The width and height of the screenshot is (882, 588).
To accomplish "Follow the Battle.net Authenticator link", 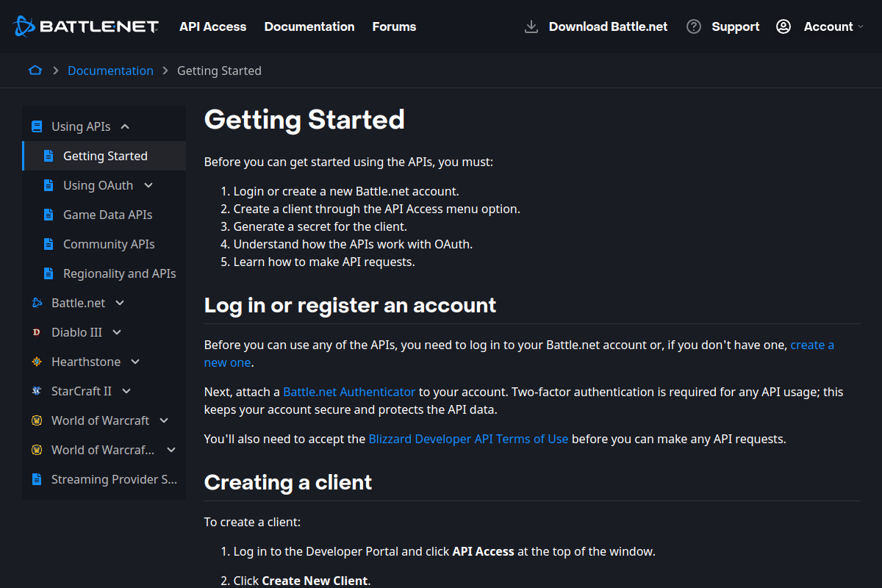I will coord(349,392).
